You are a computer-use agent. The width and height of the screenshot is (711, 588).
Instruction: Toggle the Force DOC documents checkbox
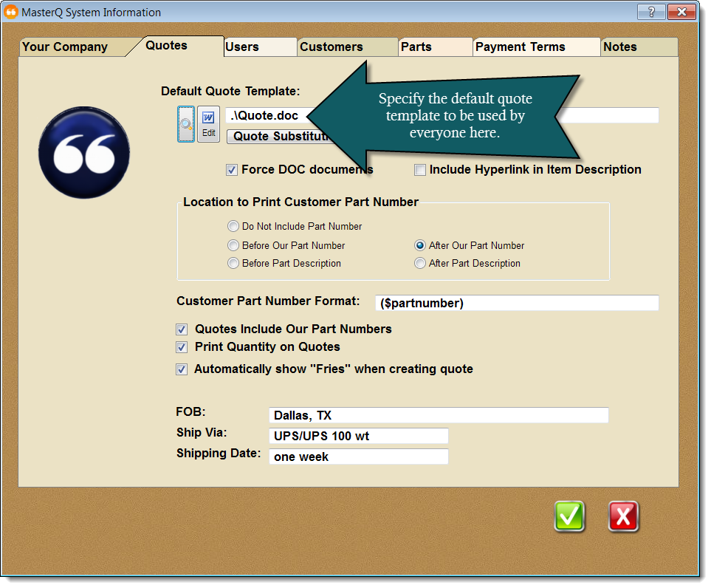point(232,170)
